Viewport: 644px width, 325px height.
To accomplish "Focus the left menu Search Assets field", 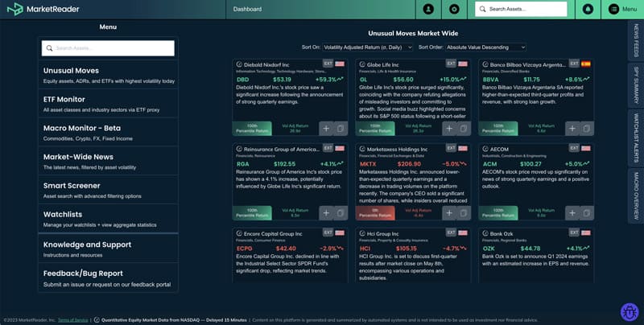I will point(108,48).
